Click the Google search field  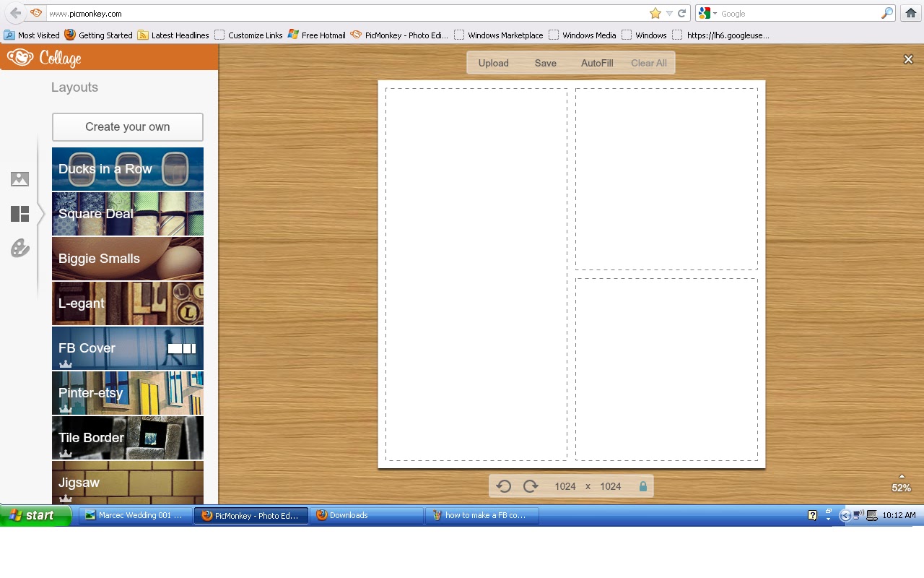click(x=800, y=13)
